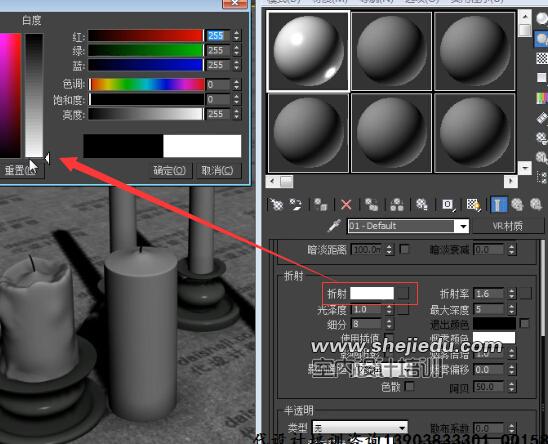The width and height of the screenshot is (548, 444).
Task: Click Sample Type sphere icon in side toolbar
Action: (541, 18)
